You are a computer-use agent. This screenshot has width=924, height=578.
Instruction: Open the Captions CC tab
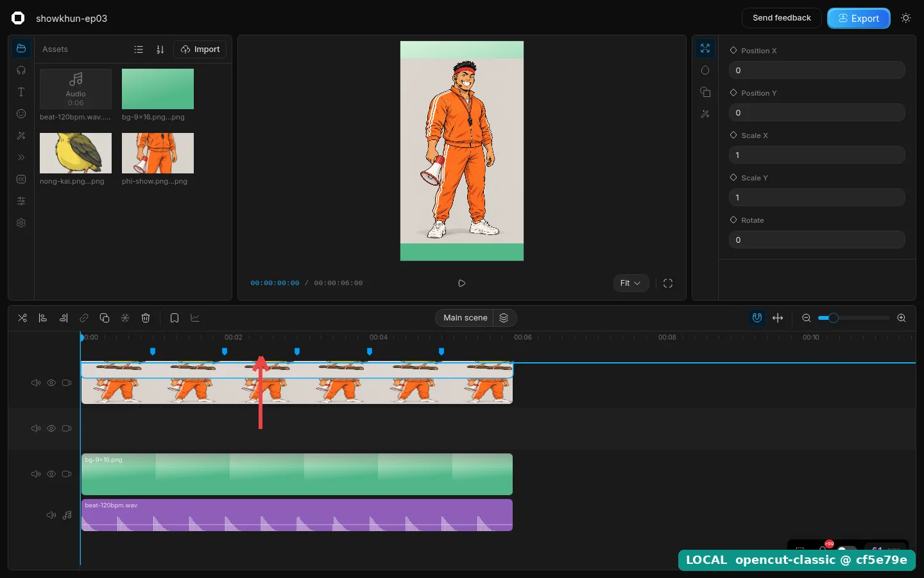point(21,179)
